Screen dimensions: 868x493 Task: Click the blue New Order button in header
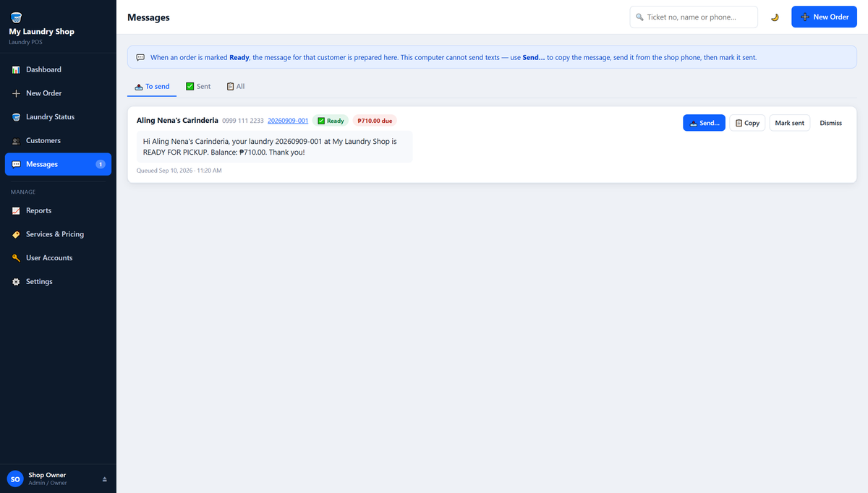(x=824, y=17)
